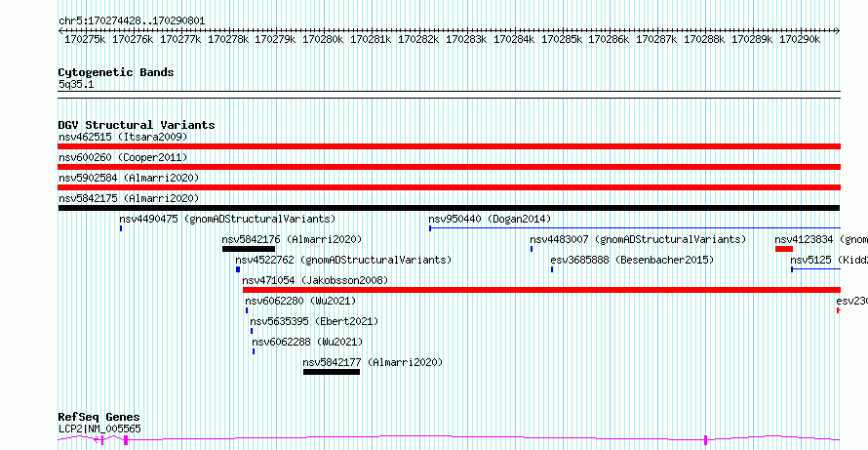This screenshot has height=450, width=868.
Task: Click the Cytogenetic Bands track title
Action: coord(116,72)
